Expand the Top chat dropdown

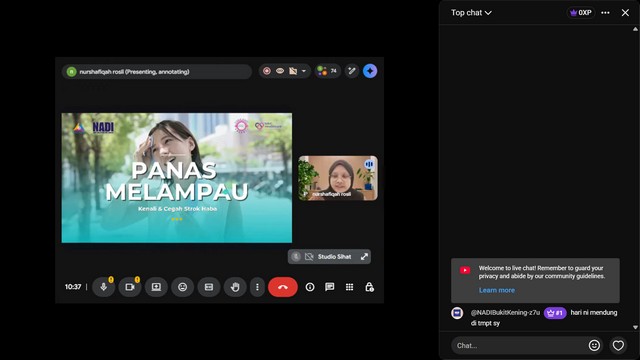tap(471, 13)
